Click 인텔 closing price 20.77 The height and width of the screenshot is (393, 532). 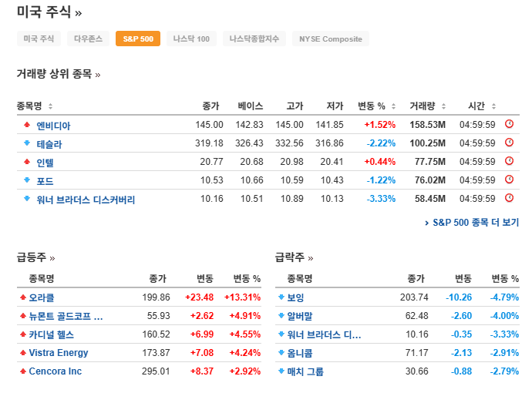pyautogui.click(x=211, y=161)
